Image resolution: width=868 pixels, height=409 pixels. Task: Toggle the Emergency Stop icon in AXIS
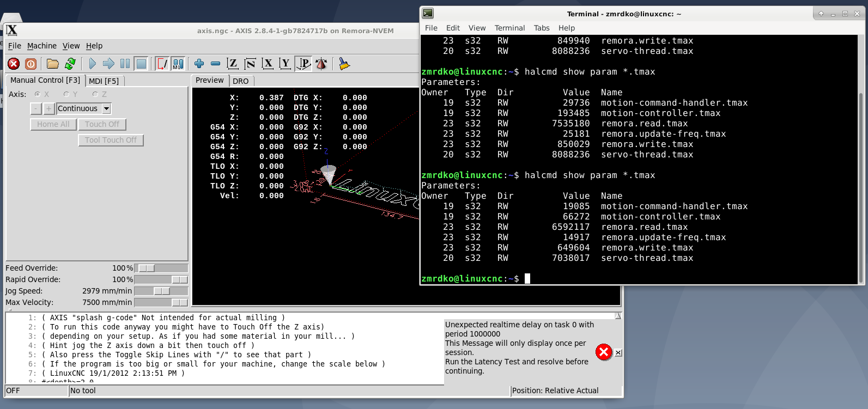tap(14, 64)
